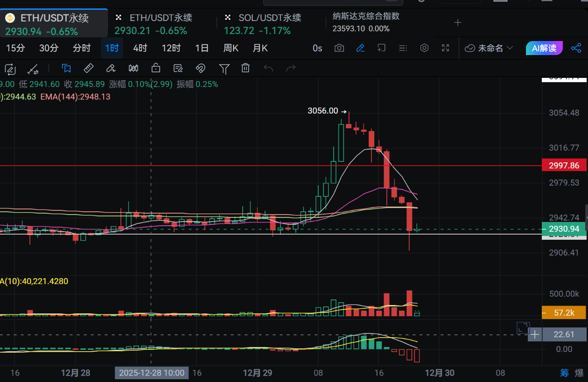The image size is (588, 382).
Task: Click the AI解读 button
Action: pyautogui.click(x=544, y=48)
